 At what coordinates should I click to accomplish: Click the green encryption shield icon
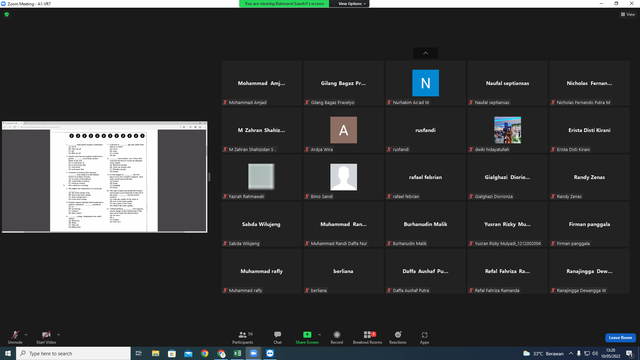[x=7, y=14]
